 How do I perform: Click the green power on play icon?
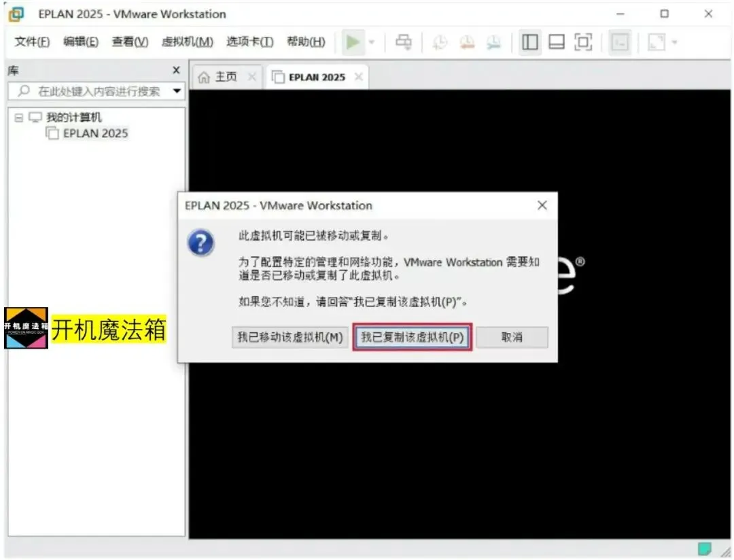pyautogui.click(x=353, y=42)
